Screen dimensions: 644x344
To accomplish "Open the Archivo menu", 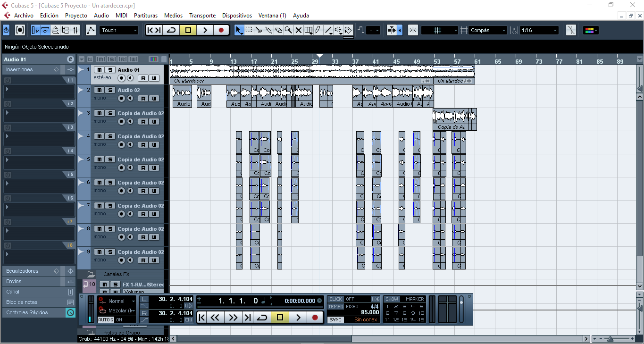I will click(24, 16).
